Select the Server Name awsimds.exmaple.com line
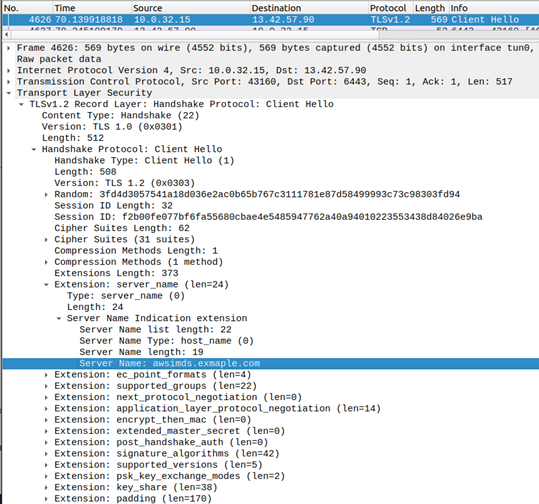 271,363
